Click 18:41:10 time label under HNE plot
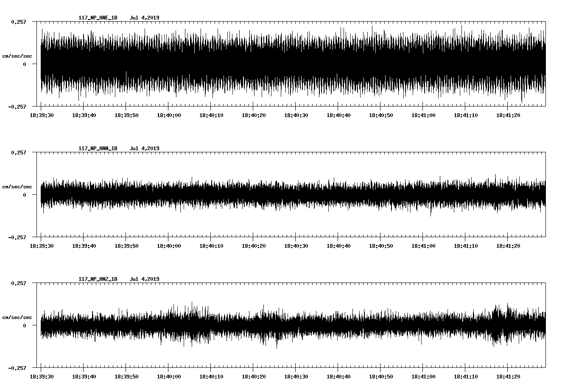The width and height of the screenshot is (576, 392). click(466, 115)
